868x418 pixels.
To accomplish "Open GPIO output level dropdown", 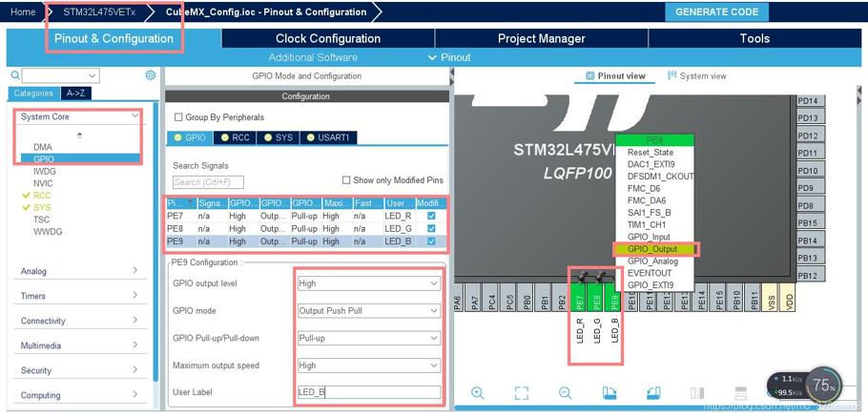I will point(369,283).
